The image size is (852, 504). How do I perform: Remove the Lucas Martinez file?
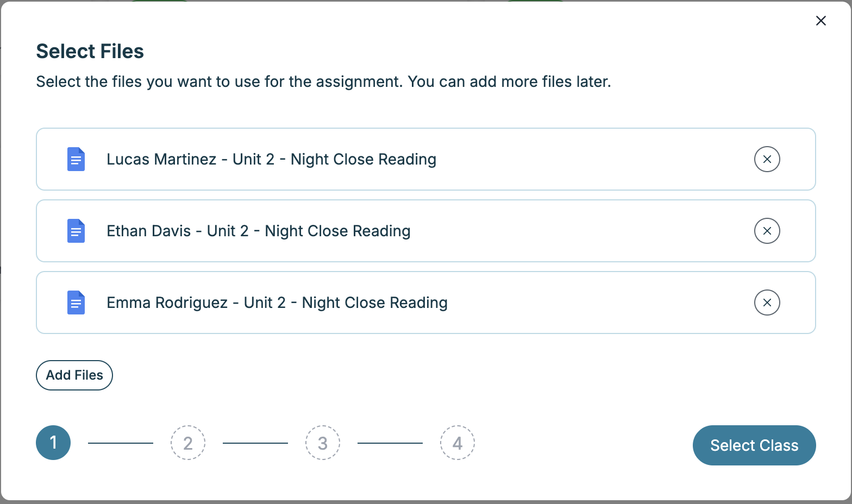pos(767,159)
